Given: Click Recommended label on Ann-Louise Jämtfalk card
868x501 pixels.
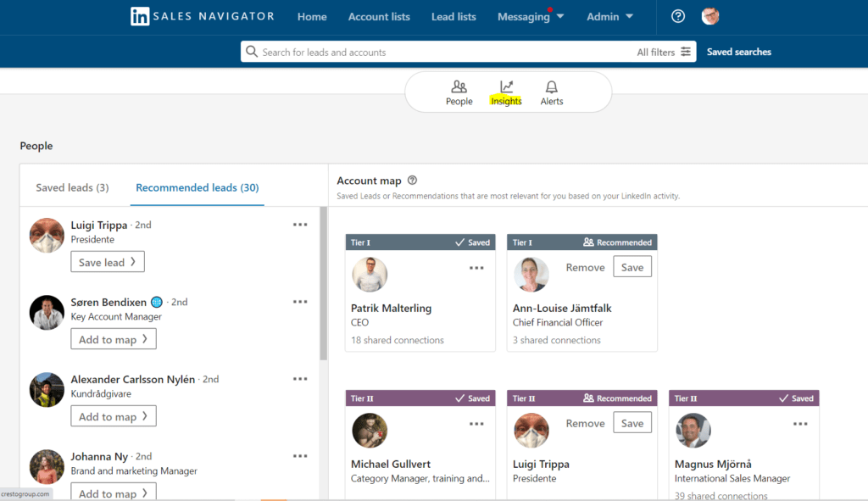Looking at the screenshot, I should tap(617, 242).
